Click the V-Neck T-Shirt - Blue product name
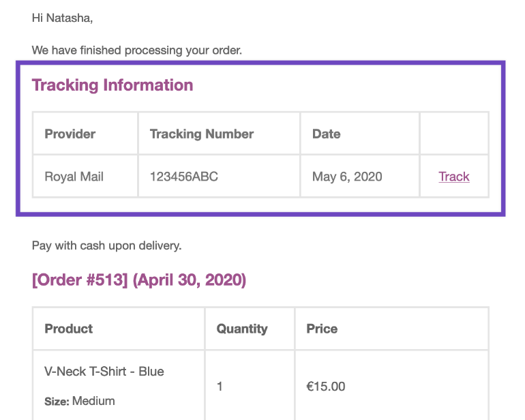This screenshot has width=525, height=420. tap(104, 372)
